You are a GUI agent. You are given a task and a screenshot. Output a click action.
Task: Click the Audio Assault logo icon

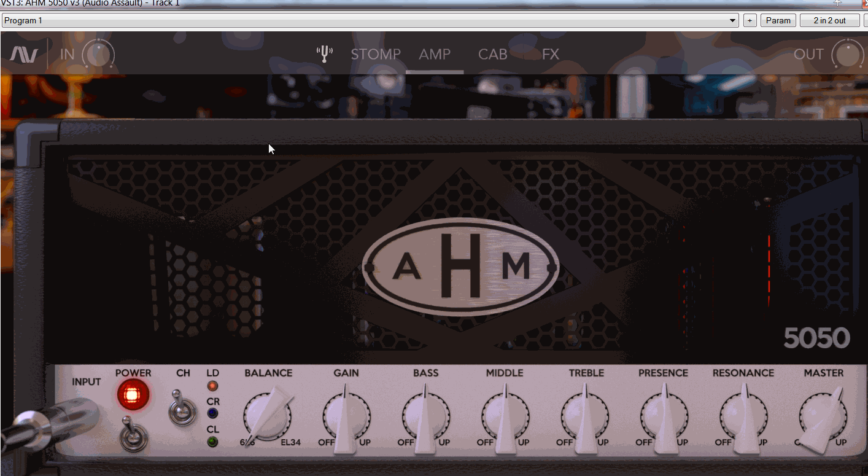tap(24, 55)
